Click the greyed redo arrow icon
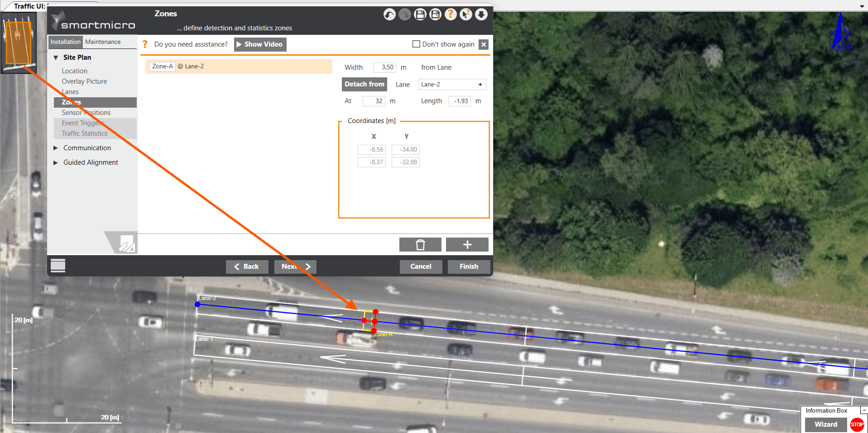 point(405,14)
